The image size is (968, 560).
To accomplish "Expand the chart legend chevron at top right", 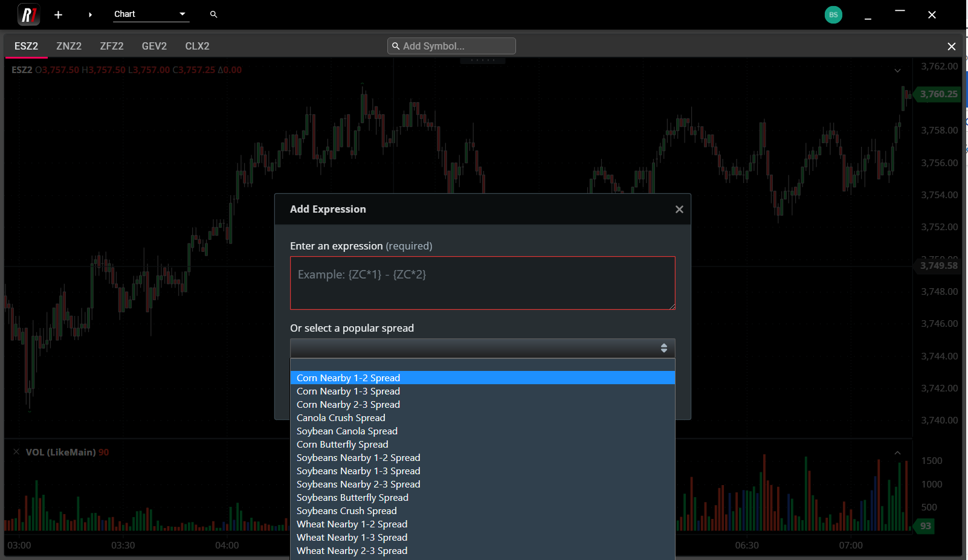I will [x=897, y=71].
